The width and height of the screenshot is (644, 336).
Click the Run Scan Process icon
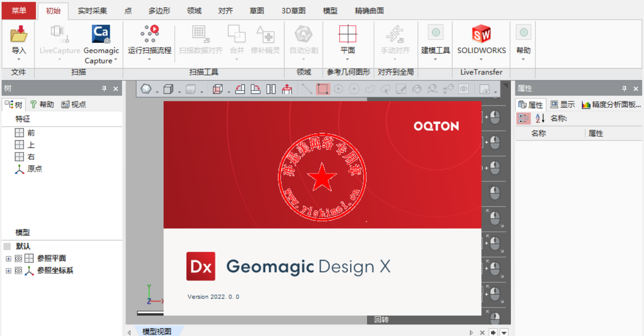tap(149, 34)
